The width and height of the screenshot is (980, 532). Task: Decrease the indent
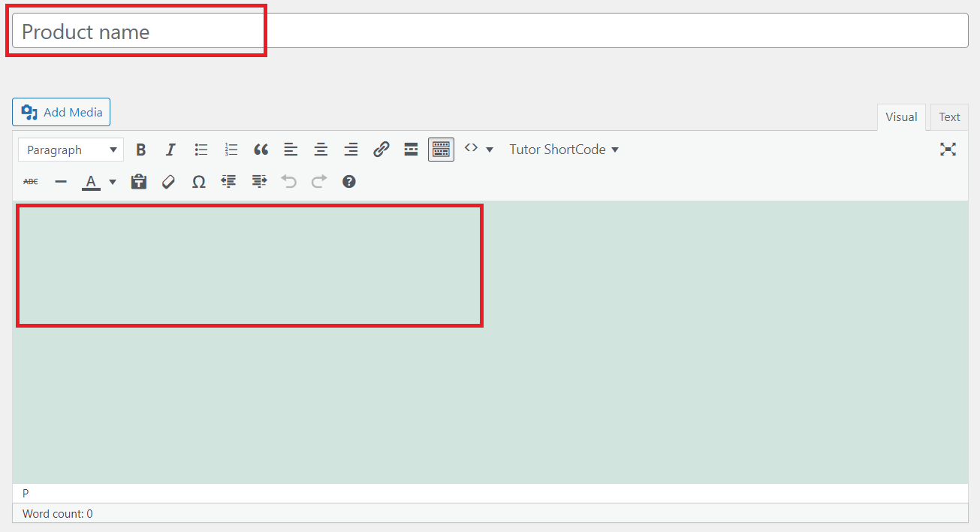(228, 182)
